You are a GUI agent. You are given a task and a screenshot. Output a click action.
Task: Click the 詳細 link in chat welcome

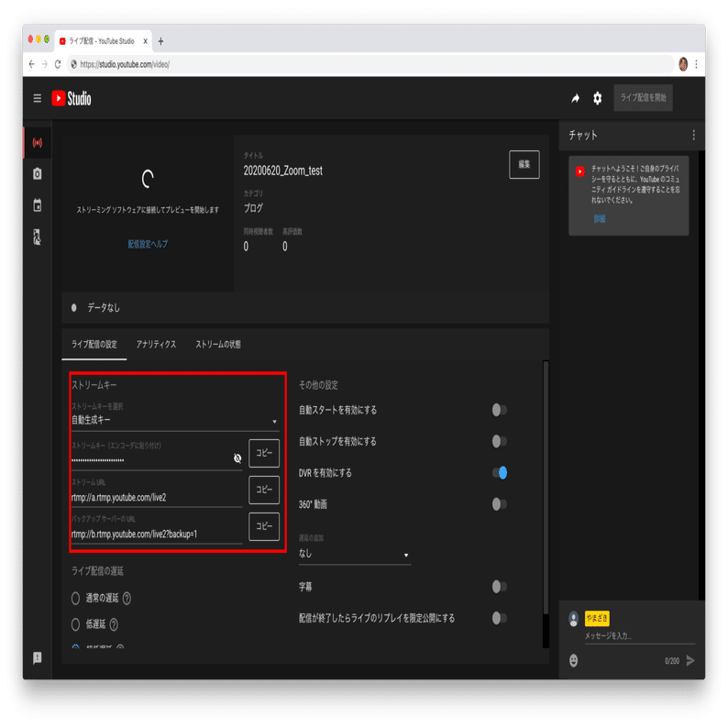[x=600, y=219]
